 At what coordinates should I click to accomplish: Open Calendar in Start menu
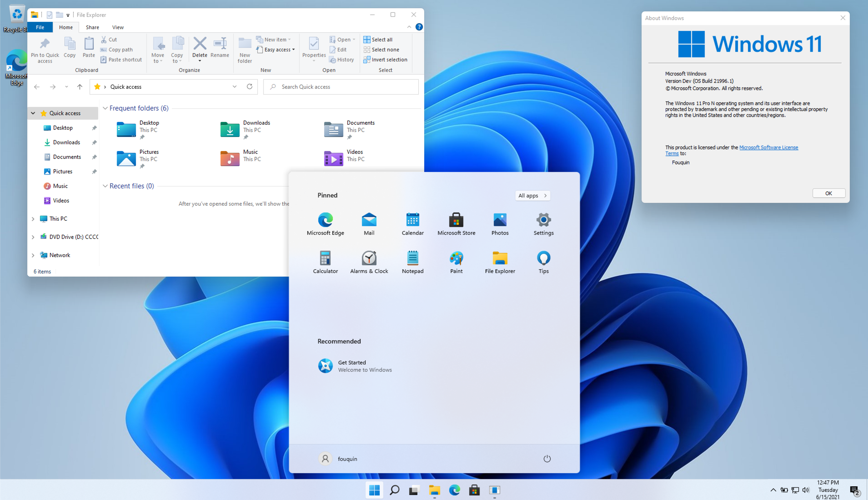coord(413,224)
